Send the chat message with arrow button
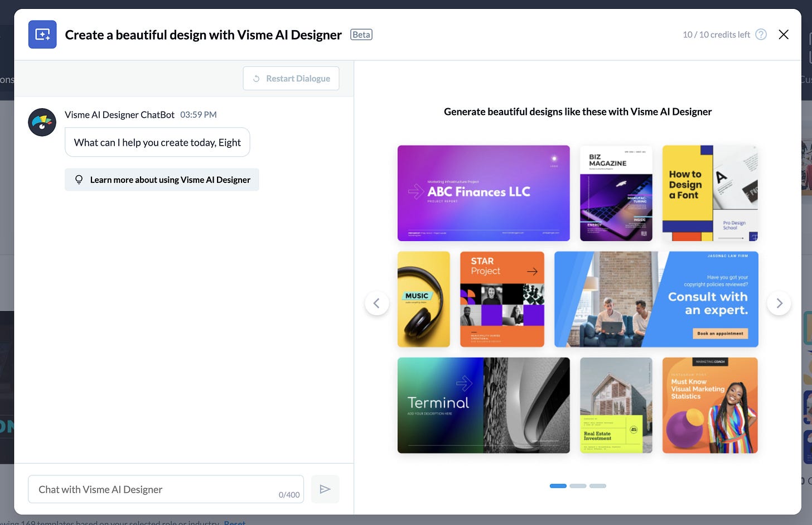Screen dimensions: 812x525 tap(325, 489)
